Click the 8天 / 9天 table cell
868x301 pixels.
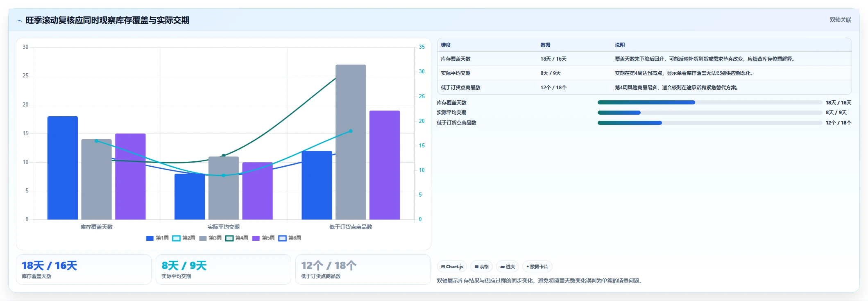(551, 73)
